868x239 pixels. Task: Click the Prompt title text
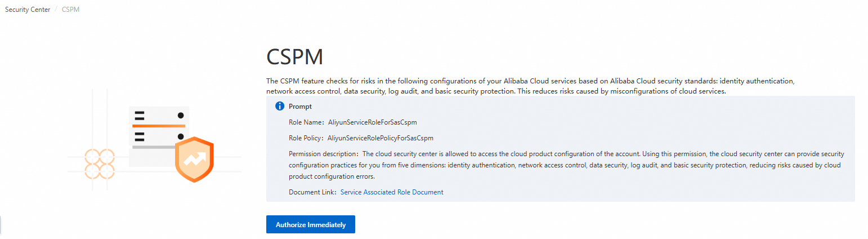[x=300, y=106]
